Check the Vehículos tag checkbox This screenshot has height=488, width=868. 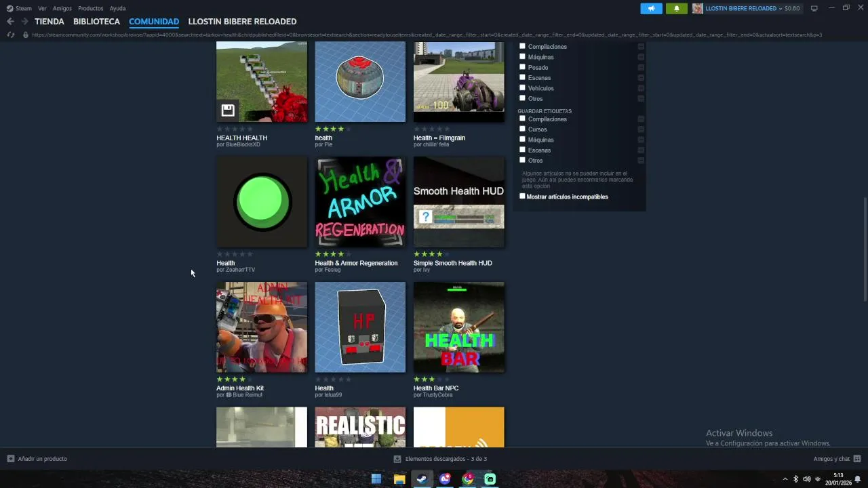(522, 87)
